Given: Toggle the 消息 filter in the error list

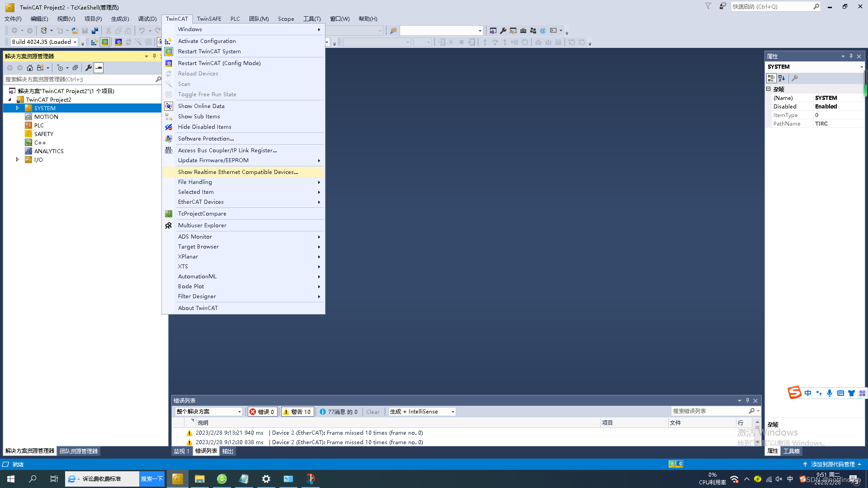Looking at the screenshot, I should point(339,411).
